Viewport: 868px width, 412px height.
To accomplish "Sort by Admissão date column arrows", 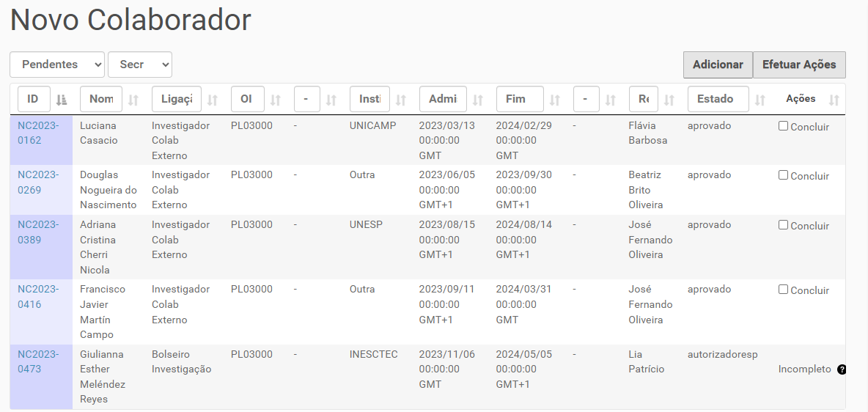I will tap(478, 100).
